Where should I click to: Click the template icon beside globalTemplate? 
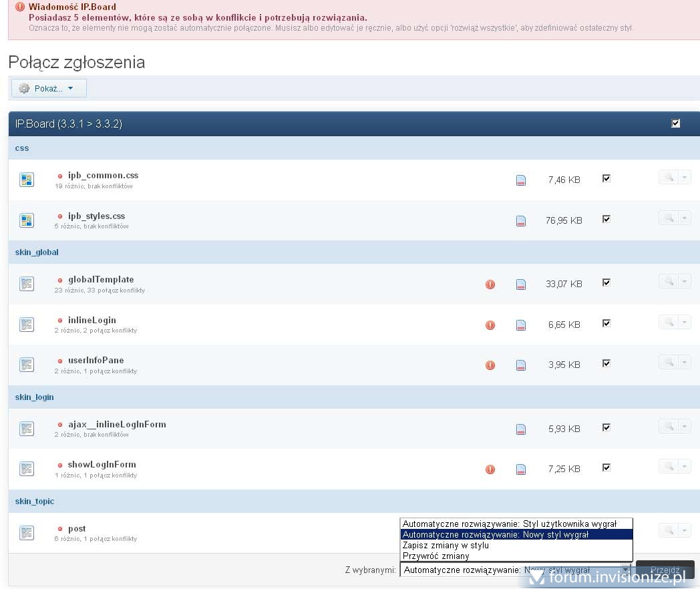click(27, 284)
